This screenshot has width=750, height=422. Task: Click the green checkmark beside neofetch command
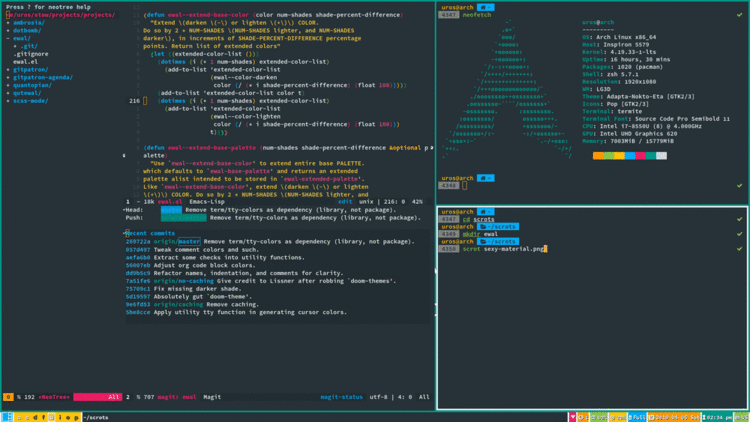[739, 15]
